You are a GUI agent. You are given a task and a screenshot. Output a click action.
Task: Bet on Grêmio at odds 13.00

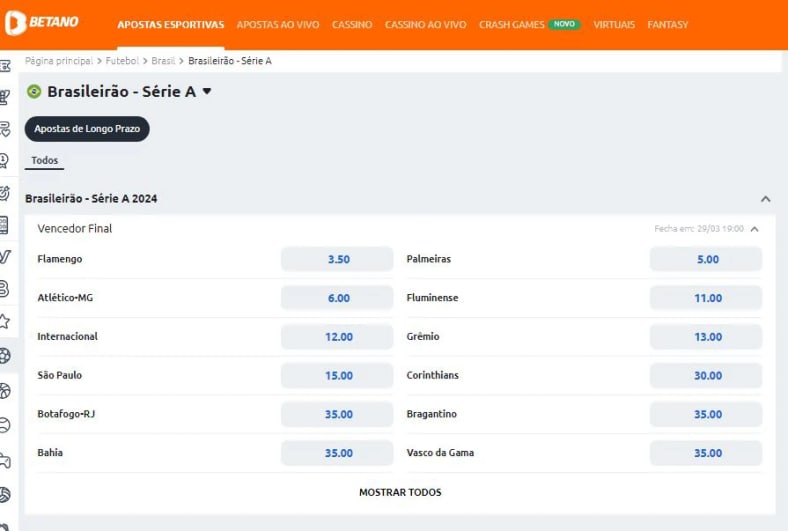pyautogui.click(x=706, y=337)
